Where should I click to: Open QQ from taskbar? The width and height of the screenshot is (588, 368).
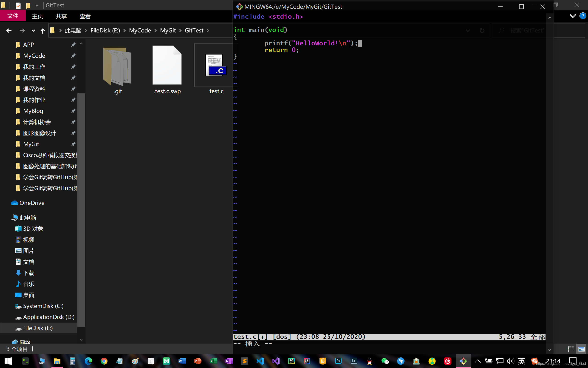370,361
